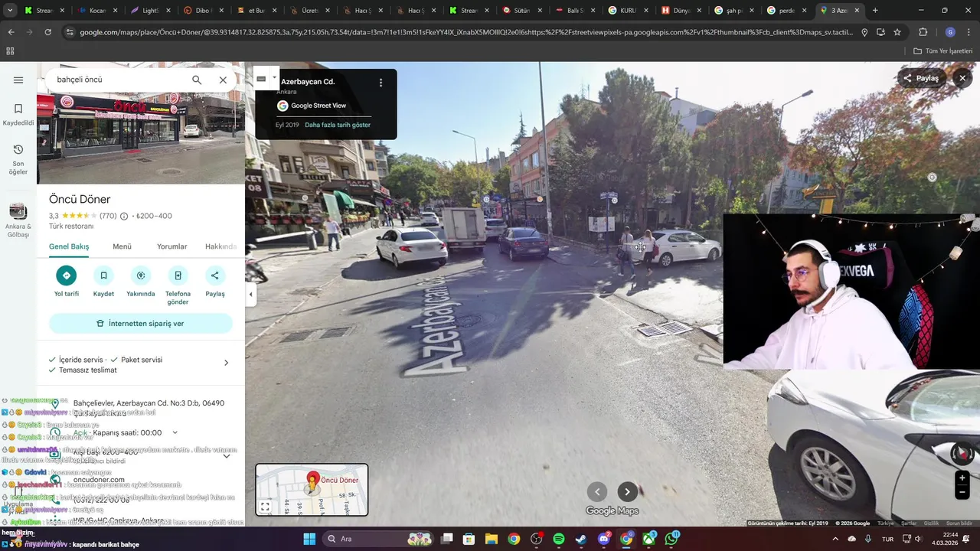The width and height of the screenshot is (980, 551).
Task: Go back in Chrome
Action: point(11,32)
